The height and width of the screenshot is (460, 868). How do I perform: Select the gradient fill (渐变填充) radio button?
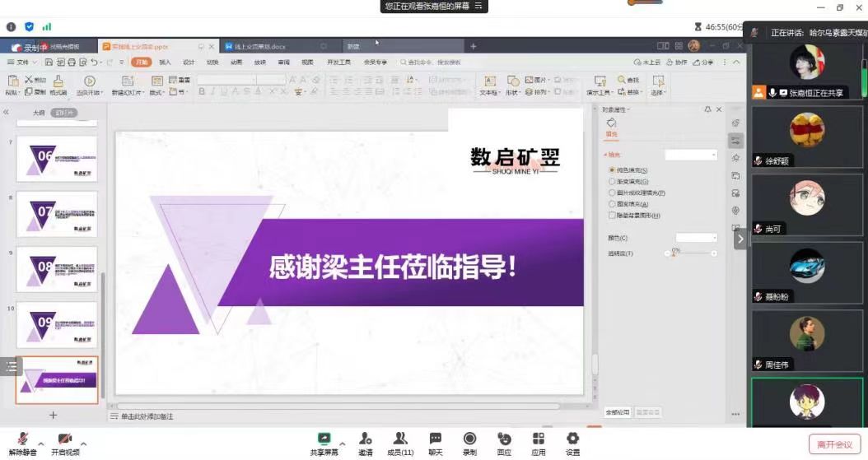612,181
